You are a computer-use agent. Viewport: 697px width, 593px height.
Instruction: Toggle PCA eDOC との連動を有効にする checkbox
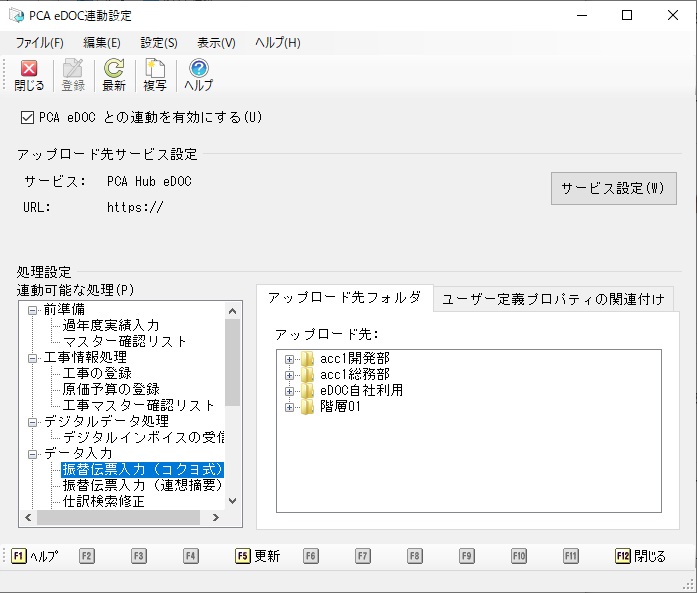28,118
